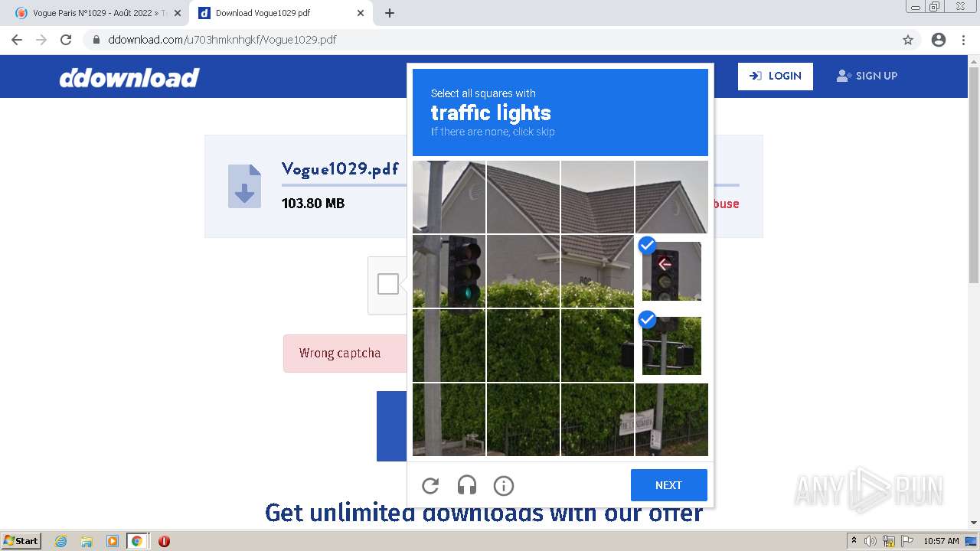The image size is (980, 551).
Task: Click the 103.80 MB file size text
Action: click(x=313, y=204)
